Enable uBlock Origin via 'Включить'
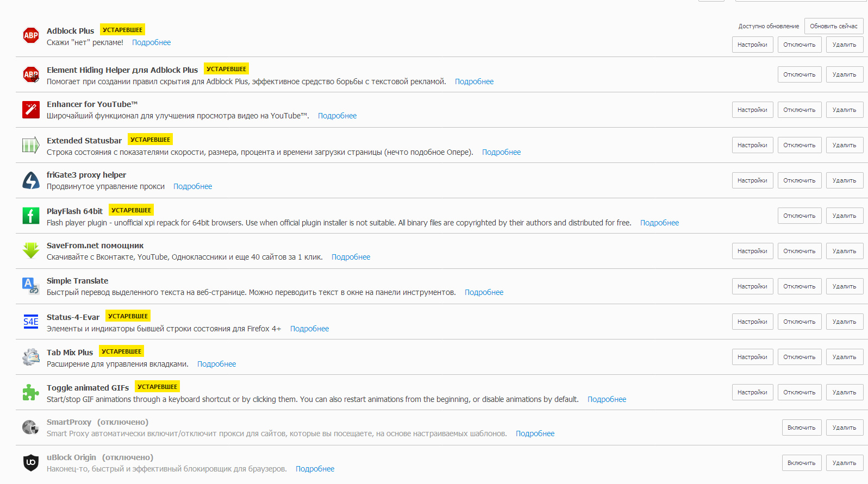 (x=802, y=463)
